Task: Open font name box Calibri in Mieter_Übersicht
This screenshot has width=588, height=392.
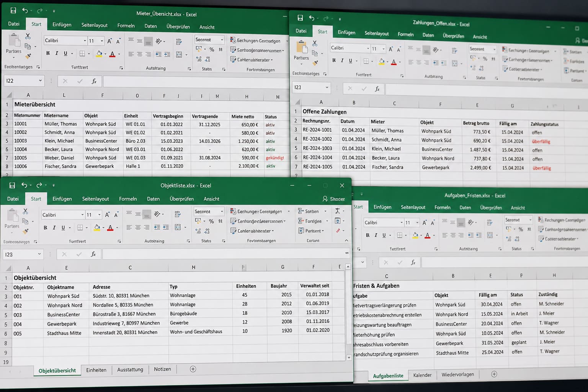Action: [x=65, y=41]
